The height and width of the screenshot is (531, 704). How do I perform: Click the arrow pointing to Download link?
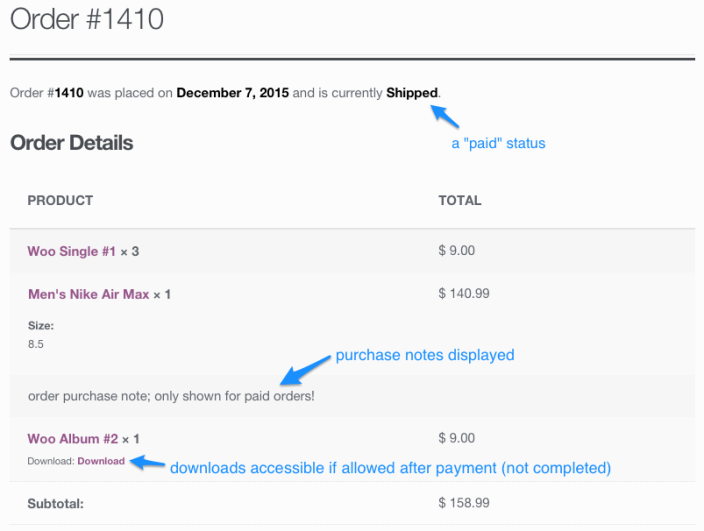point(147,462)
